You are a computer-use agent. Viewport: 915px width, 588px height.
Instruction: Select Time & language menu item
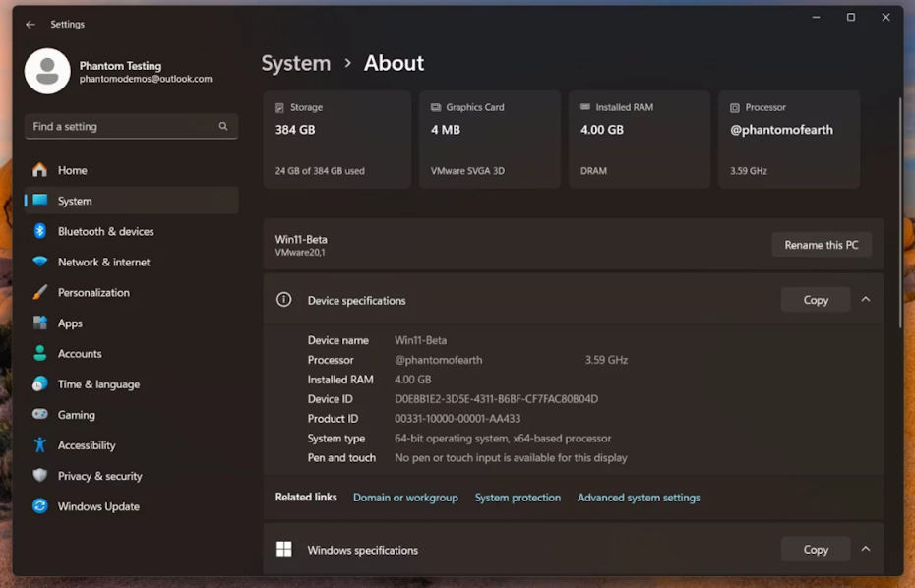click(98, 384)
